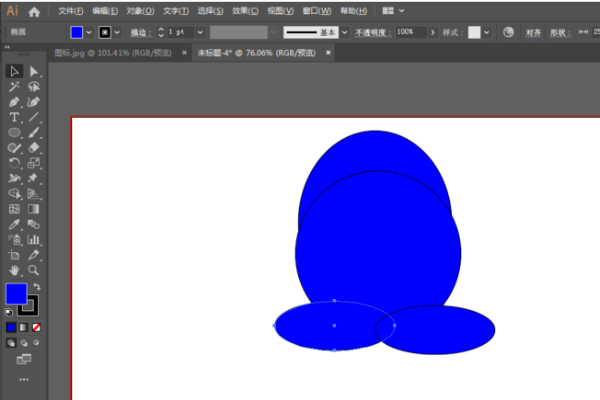
Task: Open the workspace switcher dropdown
Action: coord(394,11)
